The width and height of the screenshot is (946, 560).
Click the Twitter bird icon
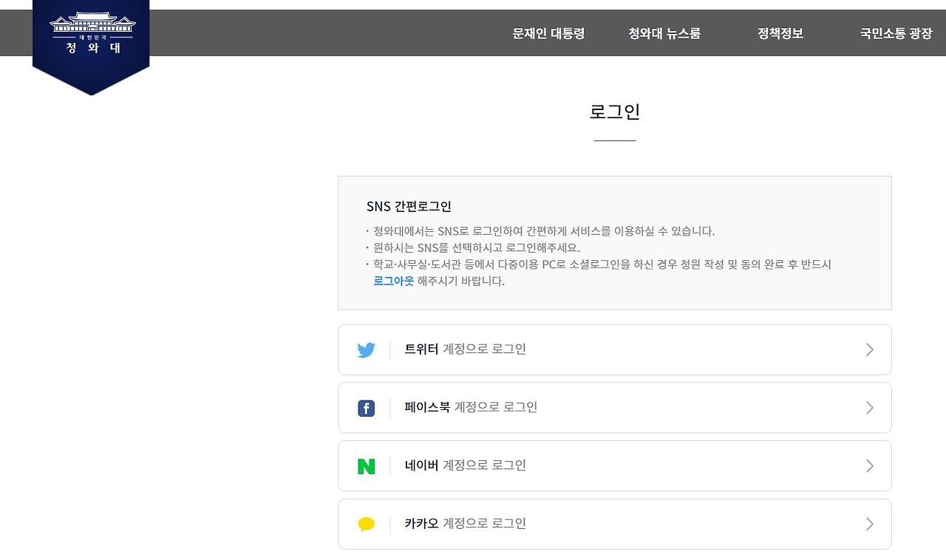pyautogui.click(x=366, y=349)
